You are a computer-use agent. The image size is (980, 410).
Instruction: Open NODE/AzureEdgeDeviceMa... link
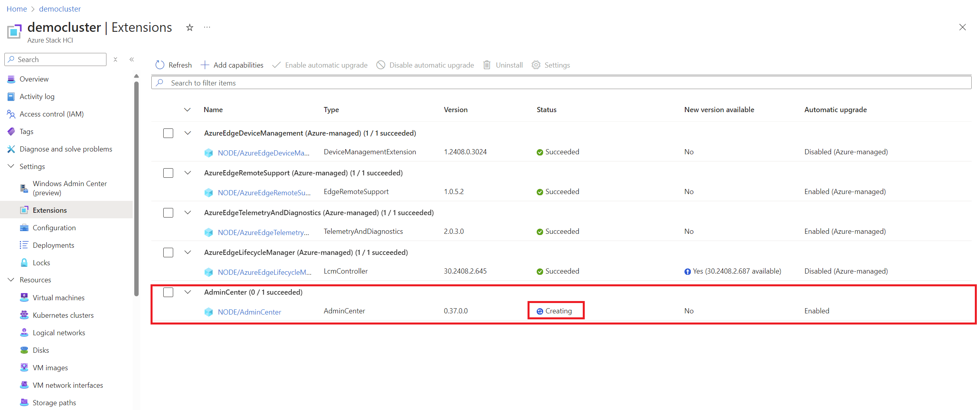263,153
